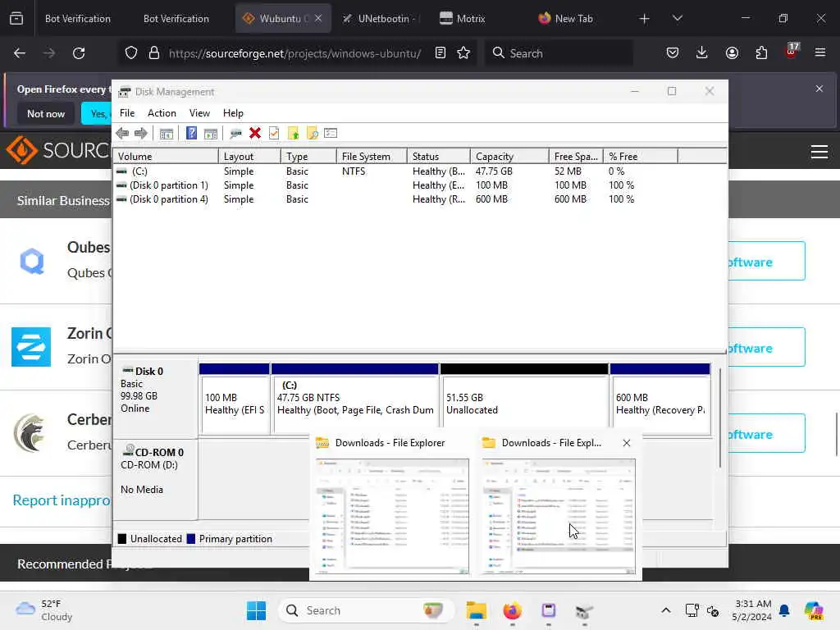Screen dimensions: 840x630
Task: Click the checkmark properties toolbar icon
Action: click(274, 133)
